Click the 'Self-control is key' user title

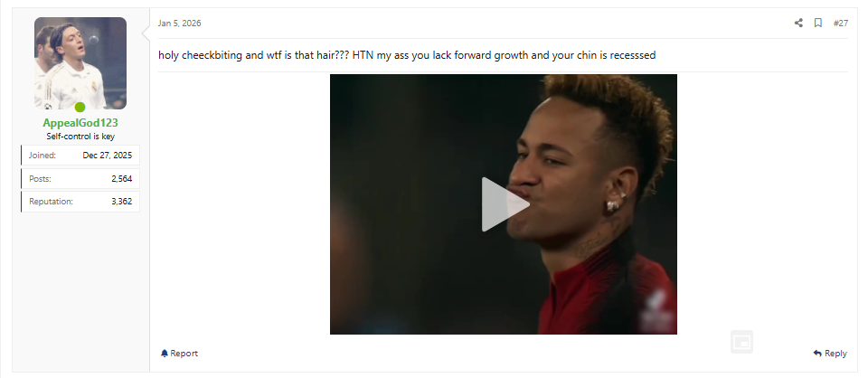(x=80, y=137)
